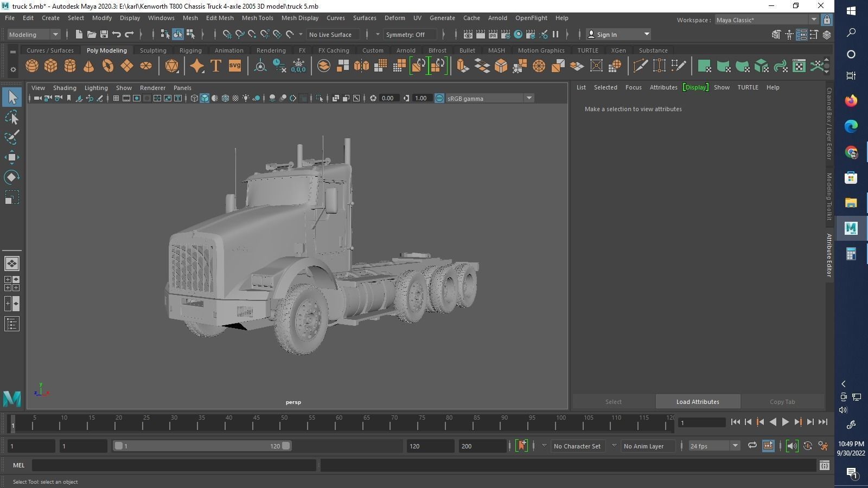Create a polygon cube from the shelf
Screen dimensions: 868x488
(x=51, y=66)
